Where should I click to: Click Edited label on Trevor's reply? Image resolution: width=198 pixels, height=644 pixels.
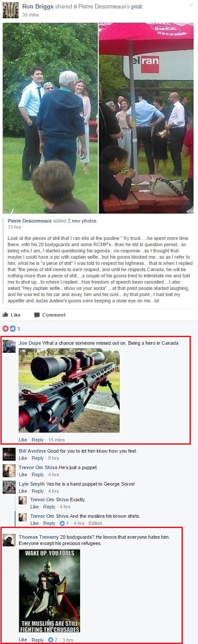coord(95,523)
